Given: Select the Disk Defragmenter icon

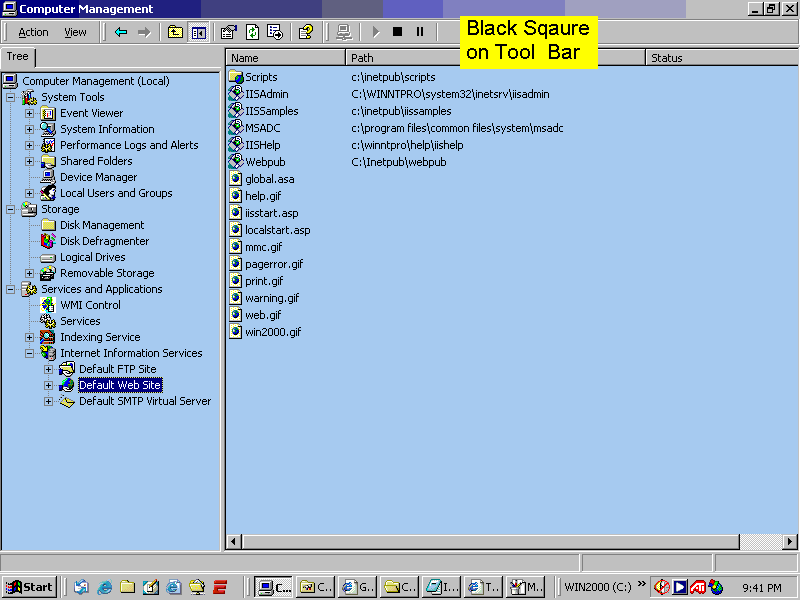Looking at the screenshot, I should tap(48, 241).
